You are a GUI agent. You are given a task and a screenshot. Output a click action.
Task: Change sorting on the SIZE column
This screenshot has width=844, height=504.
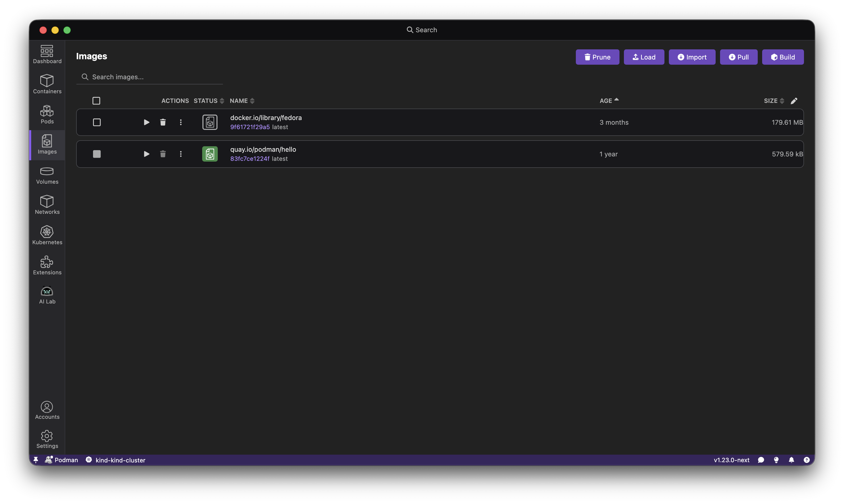pyautogui.click(x=773, y=101)
